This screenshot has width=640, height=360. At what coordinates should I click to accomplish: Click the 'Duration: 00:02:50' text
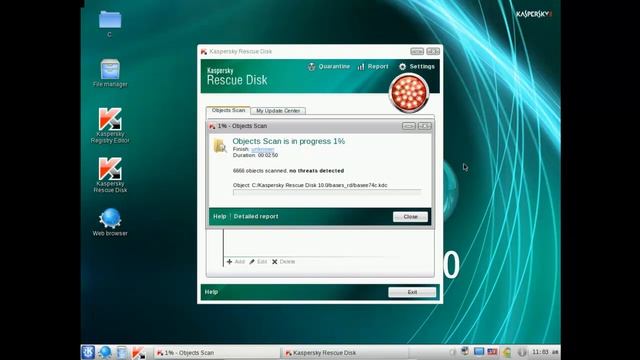tap(256, 156)
